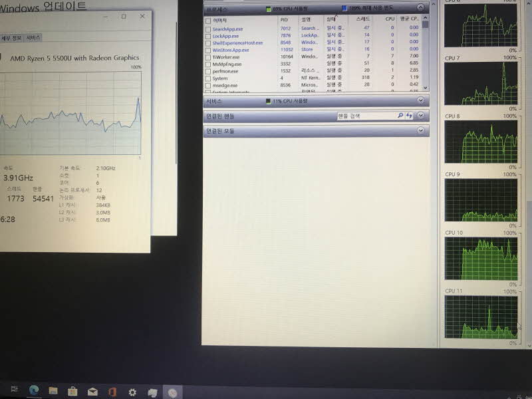Screen dimensions: 532x399
Task: Click the blue maximum frequency indicator
Action: (x=344, y=8)
